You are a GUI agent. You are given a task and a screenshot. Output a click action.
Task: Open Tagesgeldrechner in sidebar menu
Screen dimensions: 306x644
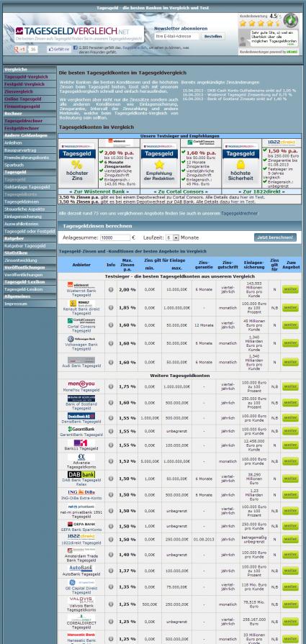[x=24, y=121]
